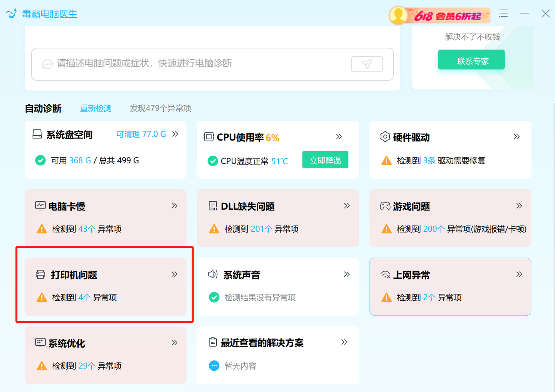Click warning triangle next to 201个 异常项
555x392 pixels.
pos(214,229)
